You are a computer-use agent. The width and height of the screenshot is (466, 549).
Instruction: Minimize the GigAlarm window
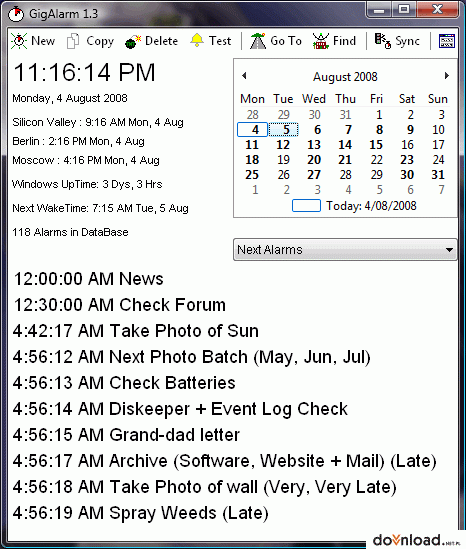379,10
